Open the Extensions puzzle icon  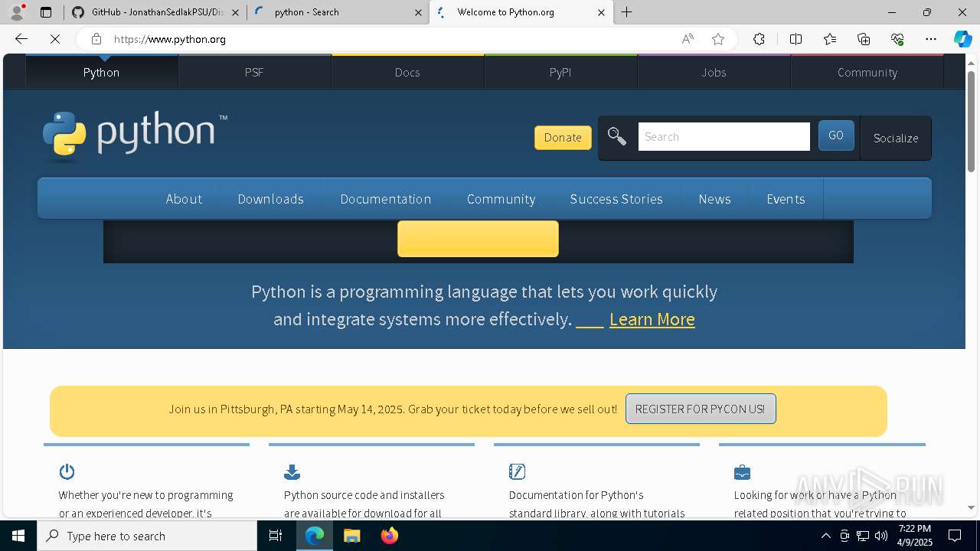tap(759, 39)
